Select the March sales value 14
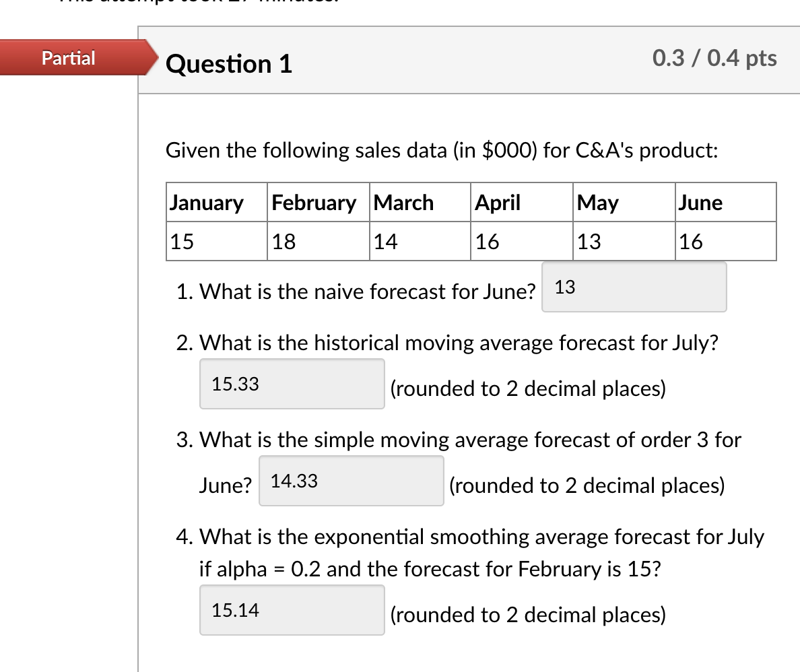 (385, 241)
